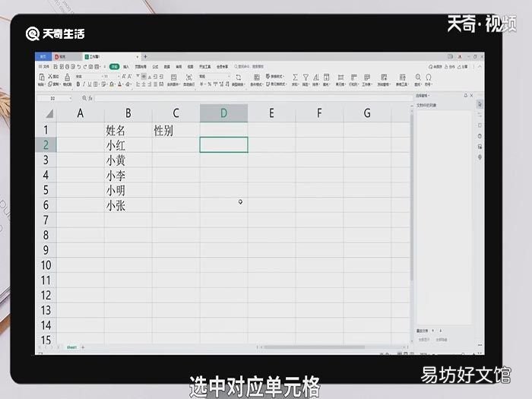Click the Rows and Columns icon

pyautogui.click(x=353, y=78)
